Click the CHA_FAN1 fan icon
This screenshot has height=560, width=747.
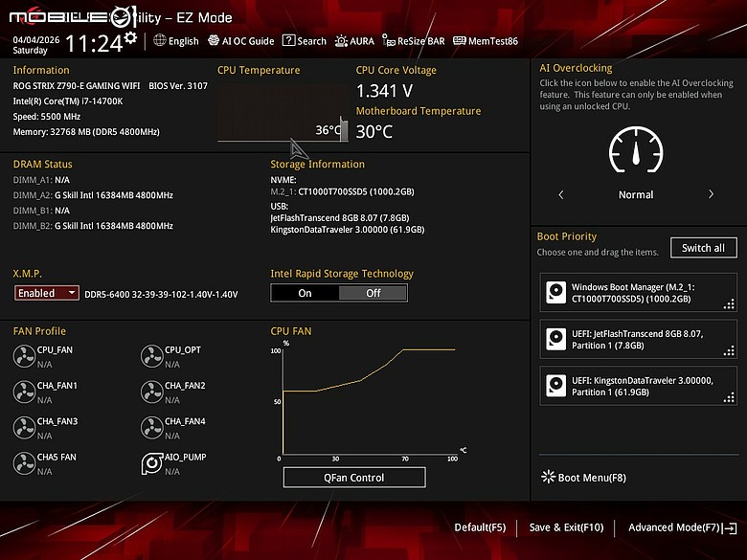24,392
